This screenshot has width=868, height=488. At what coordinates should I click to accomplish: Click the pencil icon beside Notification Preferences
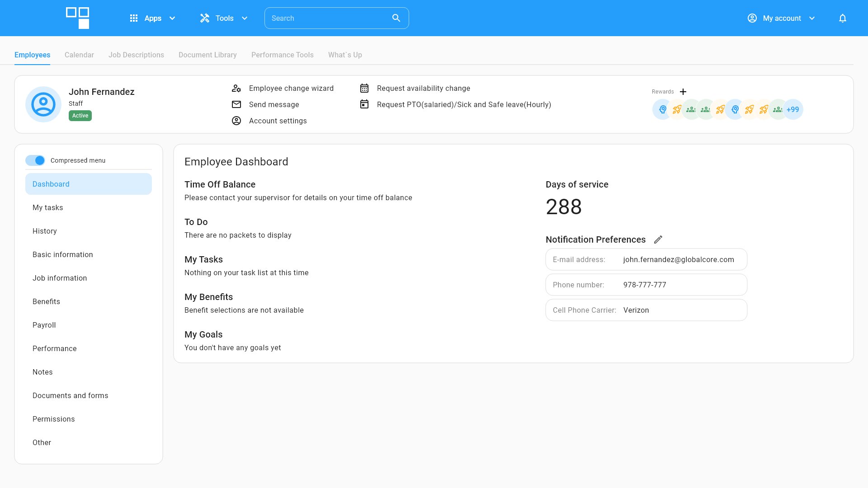[x=658, y=239]
